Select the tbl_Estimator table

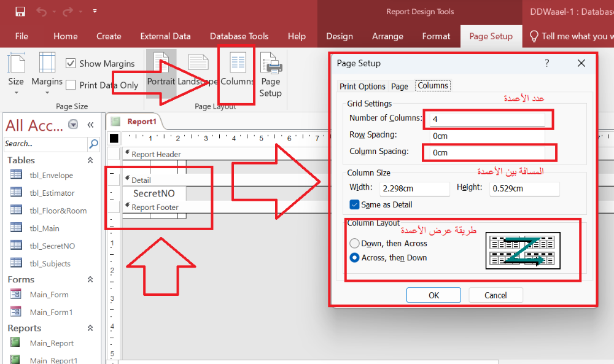click(x=52, y=193)
